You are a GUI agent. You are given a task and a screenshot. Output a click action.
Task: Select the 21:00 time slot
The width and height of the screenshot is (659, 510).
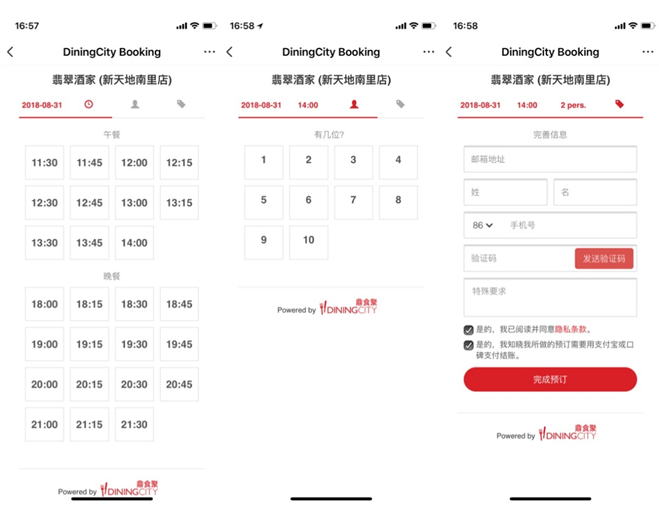pos(45,424)
